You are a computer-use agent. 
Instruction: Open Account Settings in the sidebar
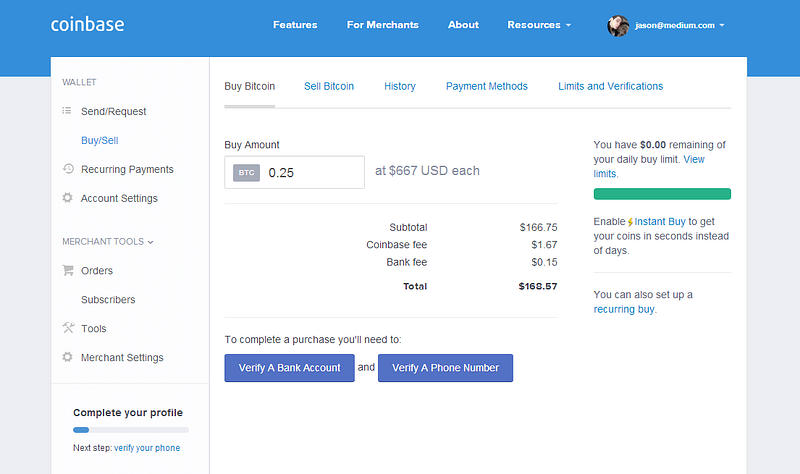[119, 198]
